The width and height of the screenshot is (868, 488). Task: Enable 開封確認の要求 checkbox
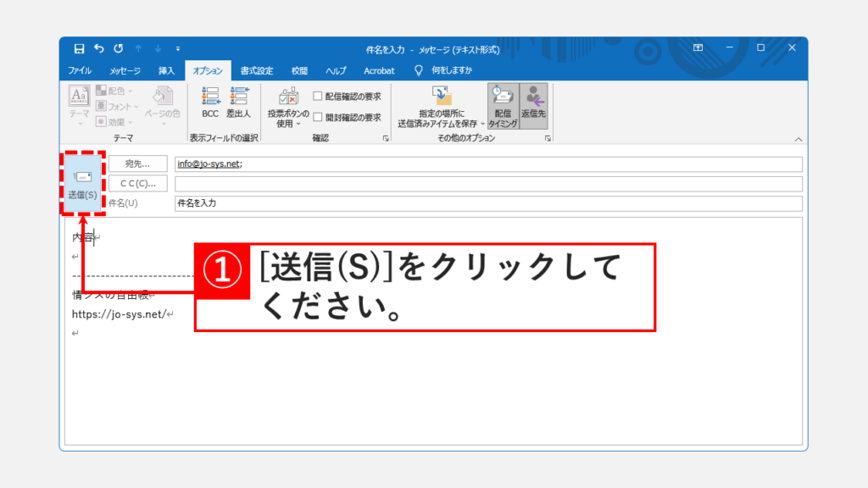click(318, 118)
